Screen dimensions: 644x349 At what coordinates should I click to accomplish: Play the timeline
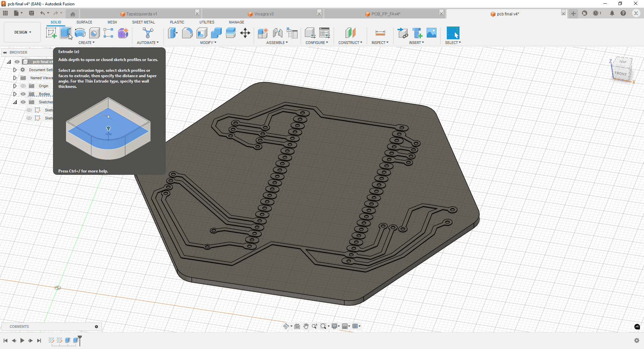(22, 340)
